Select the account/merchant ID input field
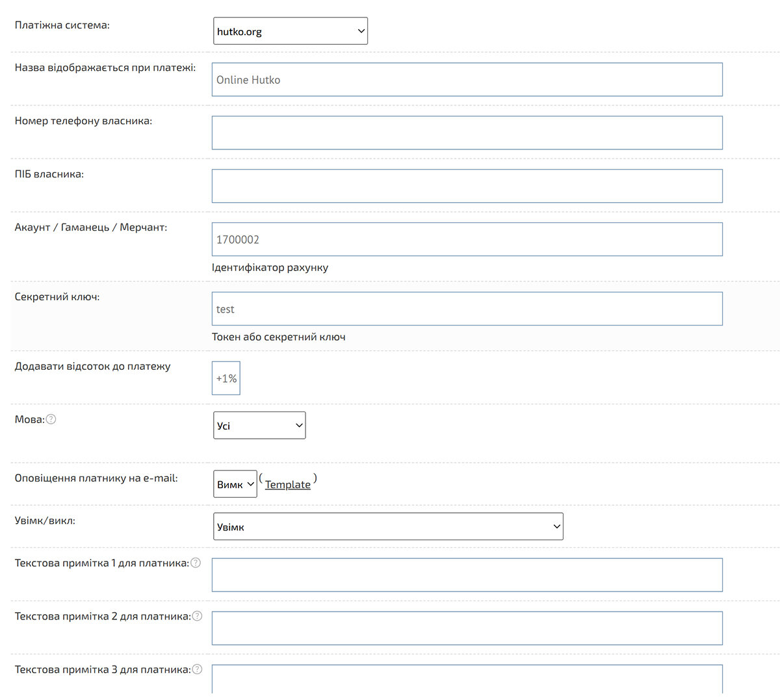Screen dimensions: 780x700 [x=467, y=240]
